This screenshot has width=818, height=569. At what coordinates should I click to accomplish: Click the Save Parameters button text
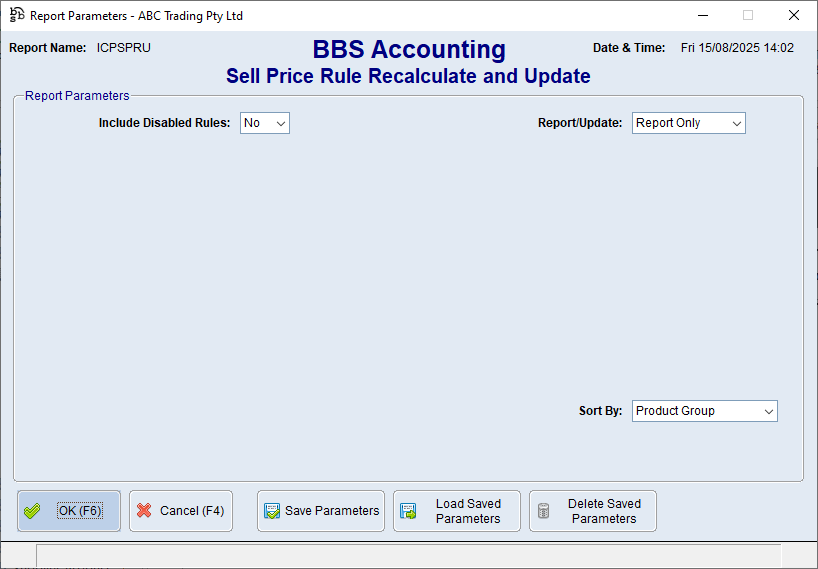(x=332, y=511)
